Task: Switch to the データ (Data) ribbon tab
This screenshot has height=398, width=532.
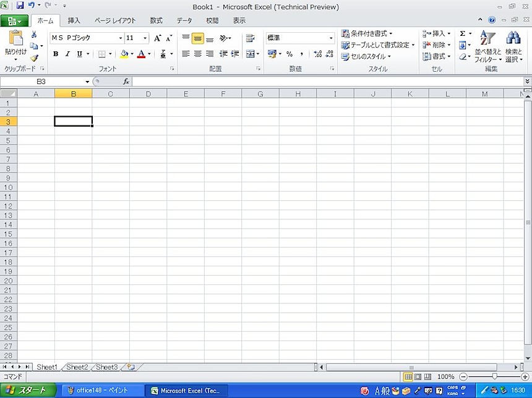Action: pos(184,20)
